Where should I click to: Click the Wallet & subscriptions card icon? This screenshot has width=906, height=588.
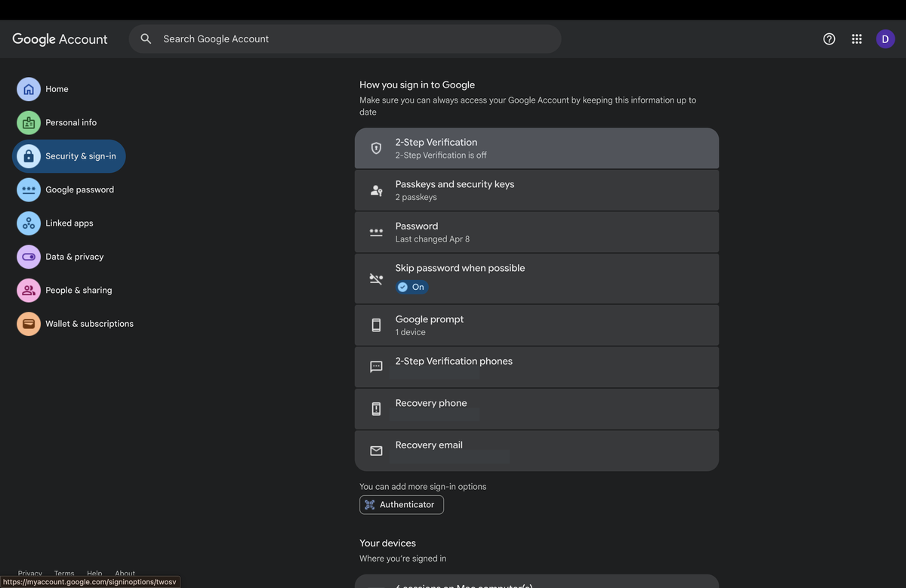tap(29, 324)
